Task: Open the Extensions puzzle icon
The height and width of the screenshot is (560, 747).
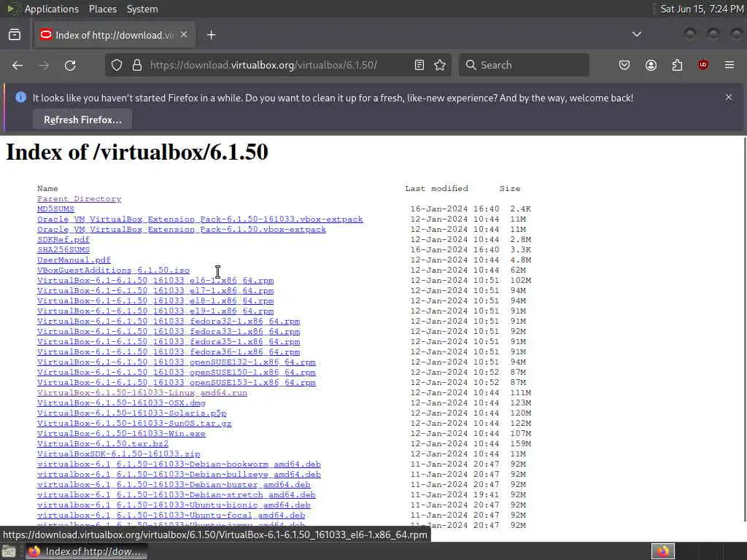Action: tap(677, 65)
